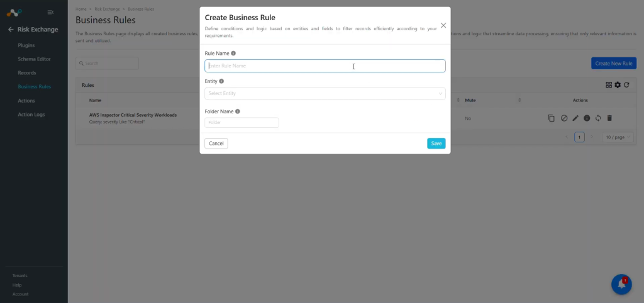This screenshot has width=644, height=303.
Task: Open Action Logs in the sidebar
Action: (31, 115)
